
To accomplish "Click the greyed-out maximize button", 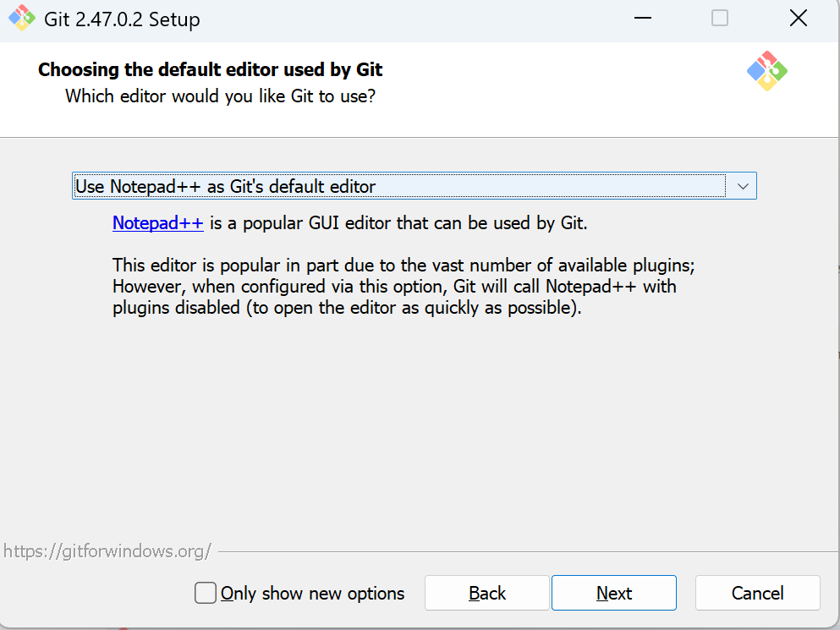I will point(719,19).
